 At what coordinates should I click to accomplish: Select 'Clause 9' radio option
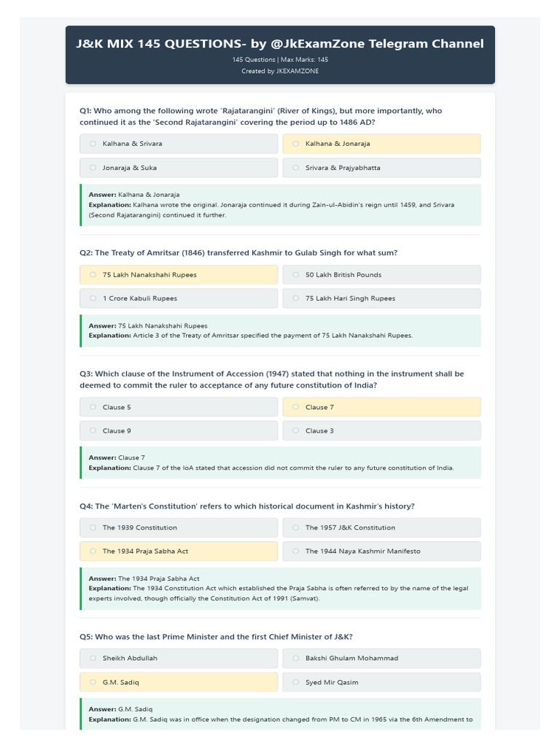(179, 430)
